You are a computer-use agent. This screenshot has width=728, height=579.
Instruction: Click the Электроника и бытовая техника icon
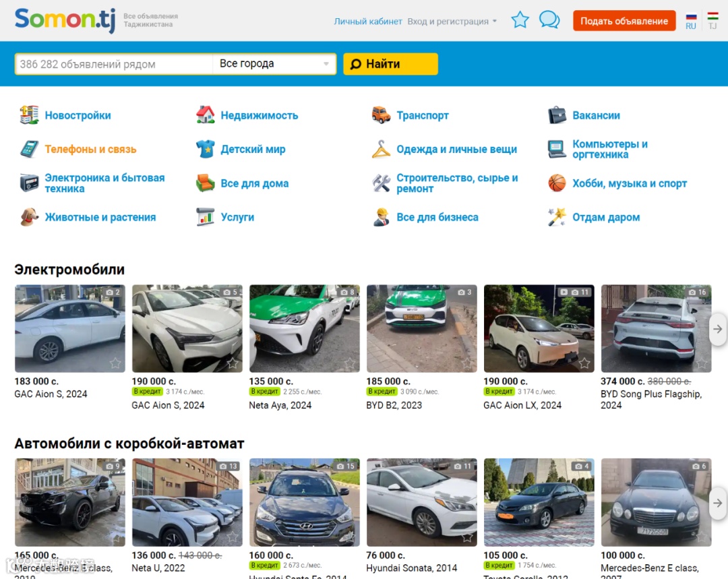[29, 183]
